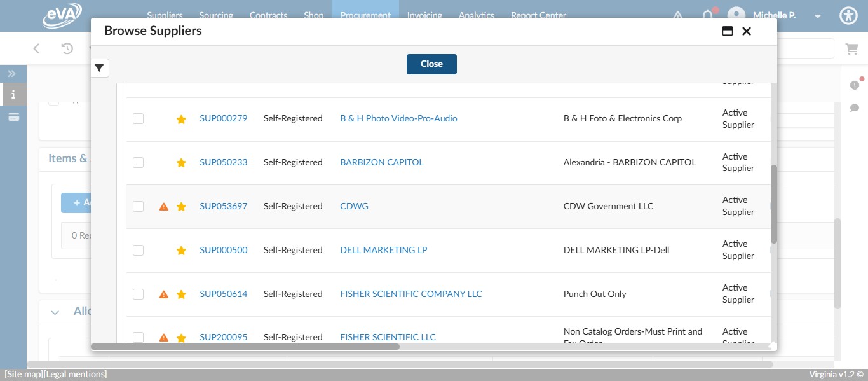Tick the checkbox next to SUP000279
The height and width of the screenshot is (381, 868).
[x=138, y=118]
